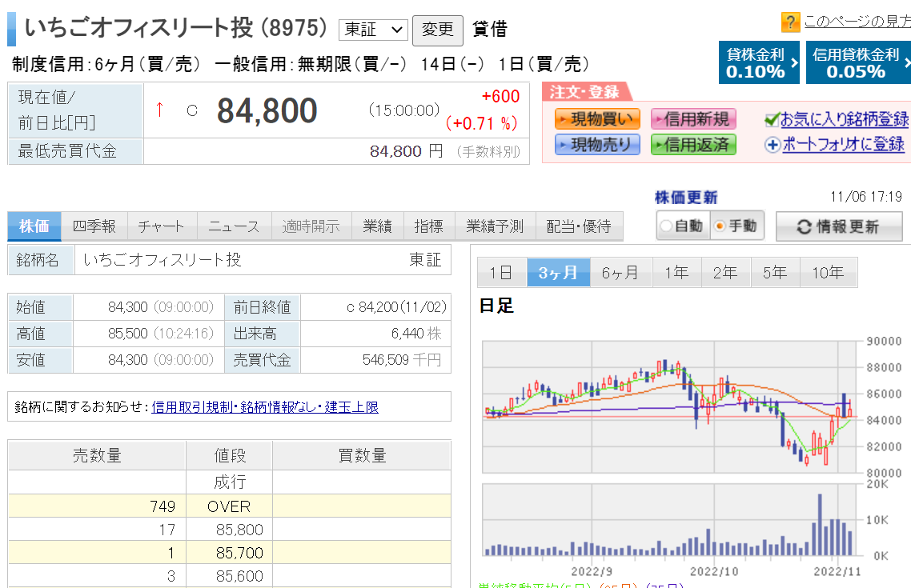Click the 749 sell quantity cell
The width and height of the screenshot is (911, 588).
[x=98, y=506]
